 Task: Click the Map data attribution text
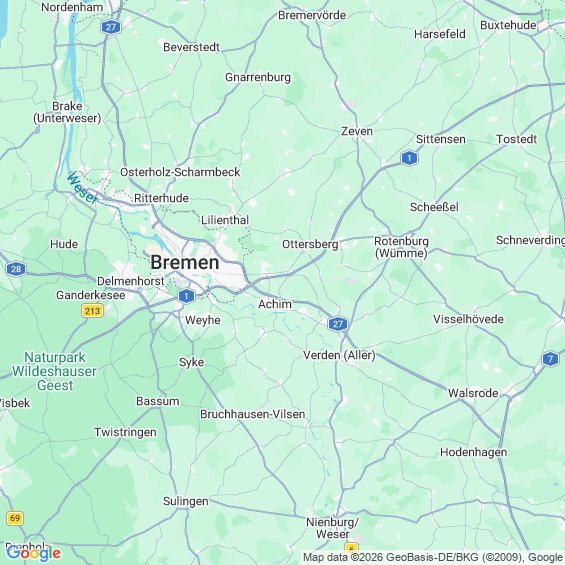click(433, 557)
